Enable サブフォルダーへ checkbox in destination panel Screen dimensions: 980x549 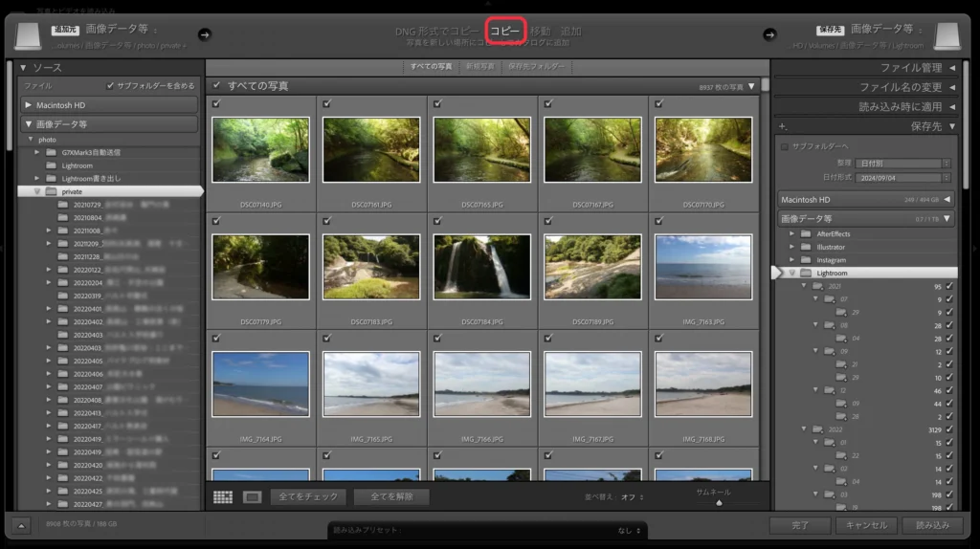point(785,146)
